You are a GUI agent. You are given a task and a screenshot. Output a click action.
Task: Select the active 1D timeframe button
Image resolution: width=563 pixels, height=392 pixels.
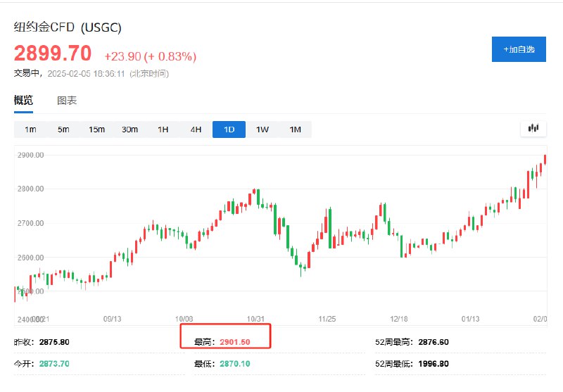pyautogui.click(x=229, y=129)
